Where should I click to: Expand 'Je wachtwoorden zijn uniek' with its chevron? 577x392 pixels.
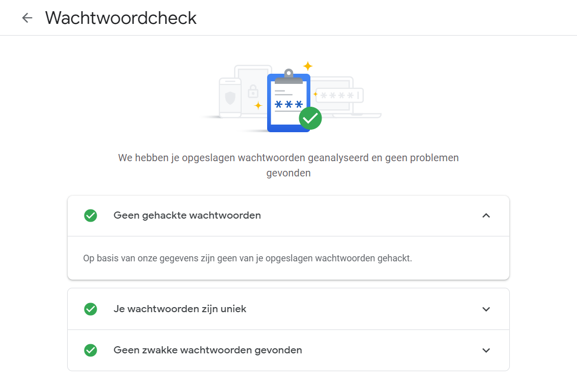click(486, 309)
